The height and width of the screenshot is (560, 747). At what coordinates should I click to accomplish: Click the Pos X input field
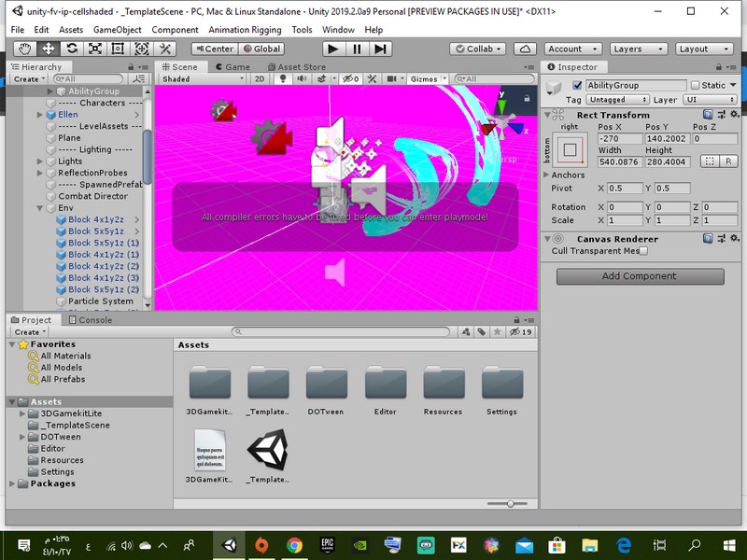point(620,138)
